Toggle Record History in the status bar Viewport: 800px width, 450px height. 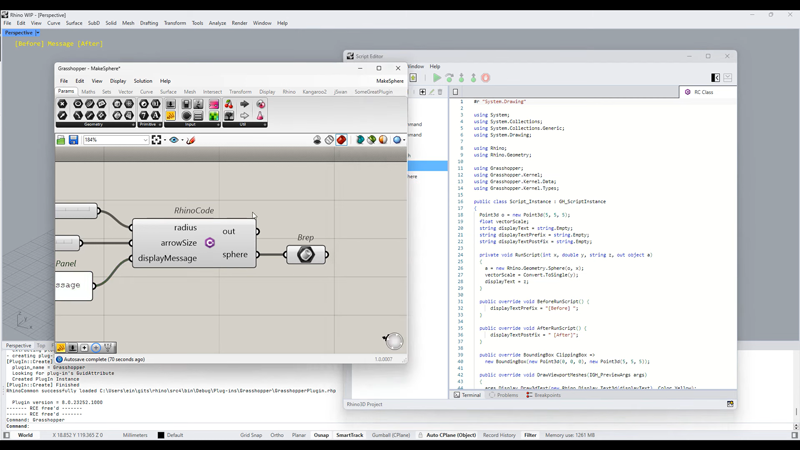499,435
